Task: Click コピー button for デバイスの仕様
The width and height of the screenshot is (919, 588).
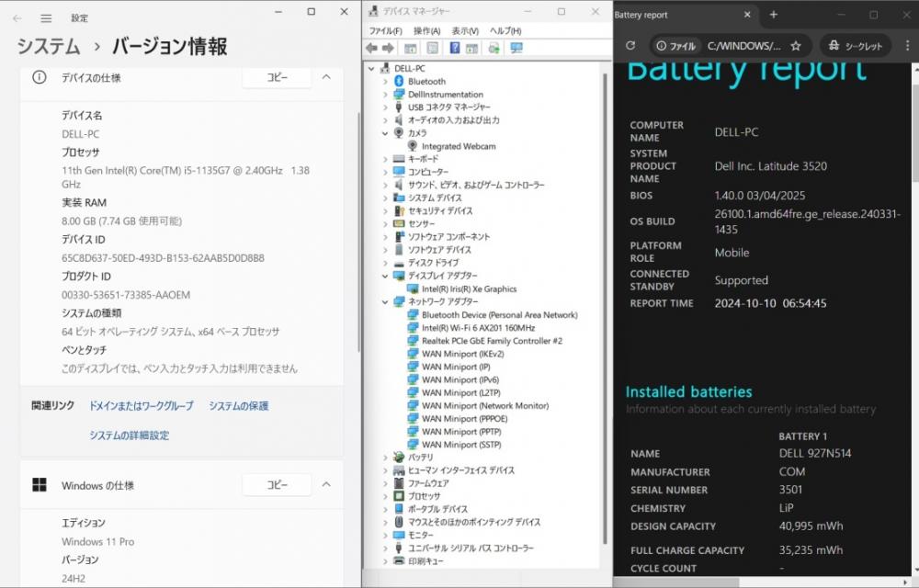Action: point(277,77)
